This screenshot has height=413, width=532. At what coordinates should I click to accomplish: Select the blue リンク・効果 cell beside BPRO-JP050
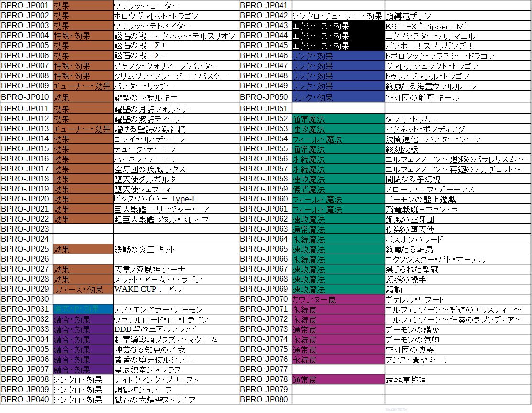point(338,97)
